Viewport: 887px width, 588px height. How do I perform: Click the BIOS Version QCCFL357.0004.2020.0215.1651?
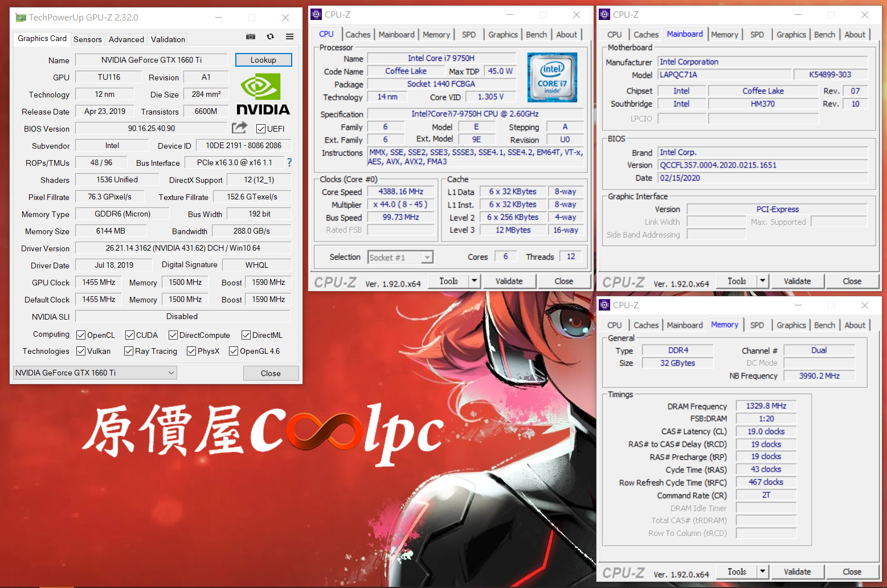[x=763, y=165]
